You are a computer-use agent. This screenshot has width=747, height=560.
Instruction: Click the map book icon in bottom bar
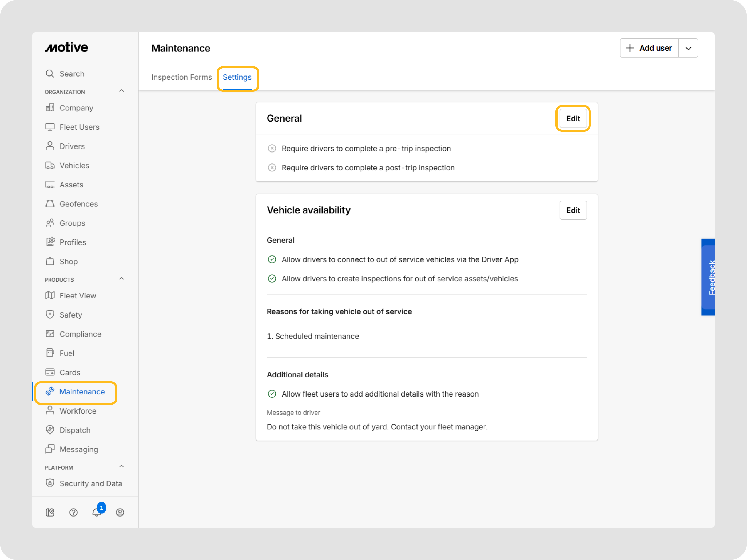50,513
